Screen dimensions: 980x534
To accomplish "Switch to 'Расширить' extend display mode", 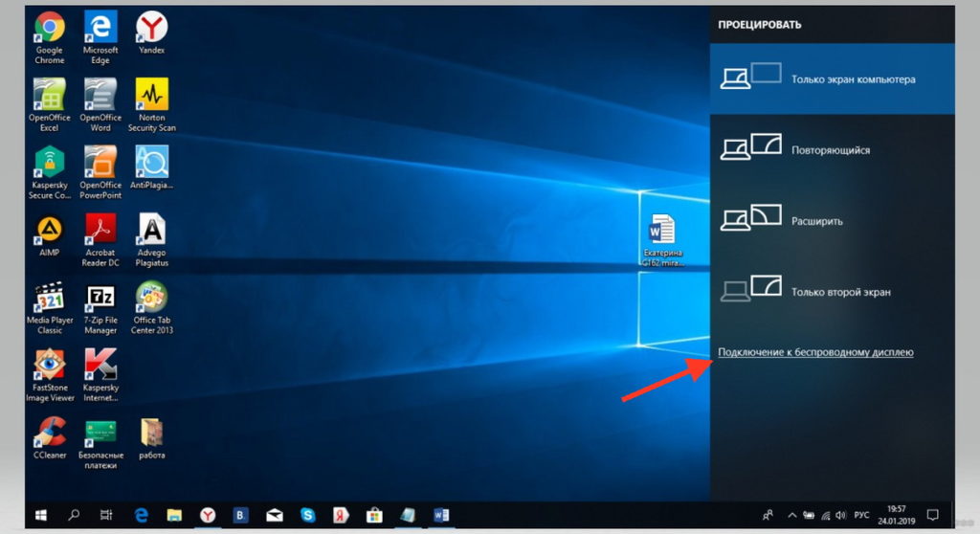I will tap(832, 220).
